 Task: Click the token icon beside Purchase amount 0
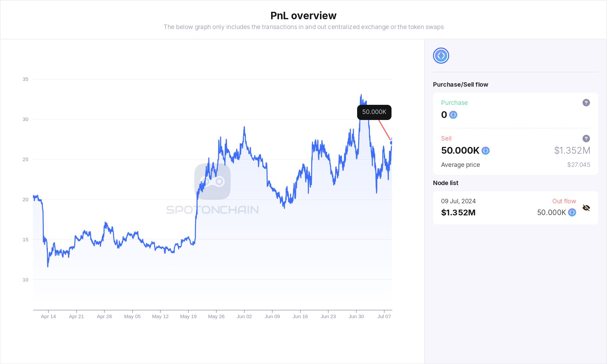coord(453,115)
